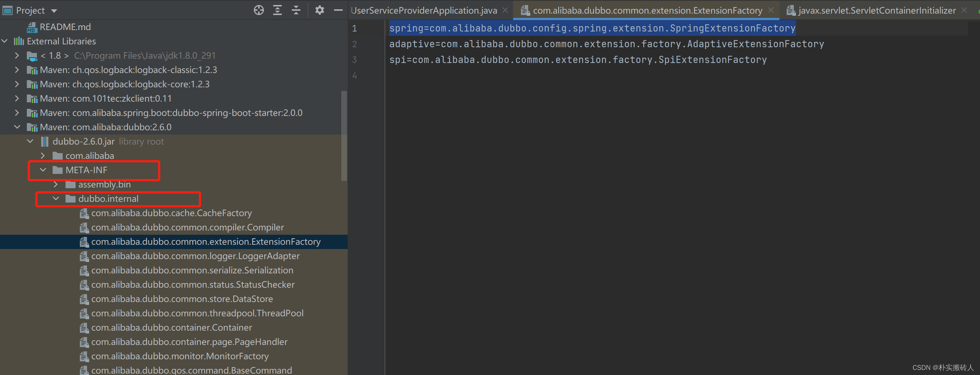Click the com.alibaba:dubbo:2.6.0 library icon
The height and width of the screenshot is (375, 980).
point(32,127)
